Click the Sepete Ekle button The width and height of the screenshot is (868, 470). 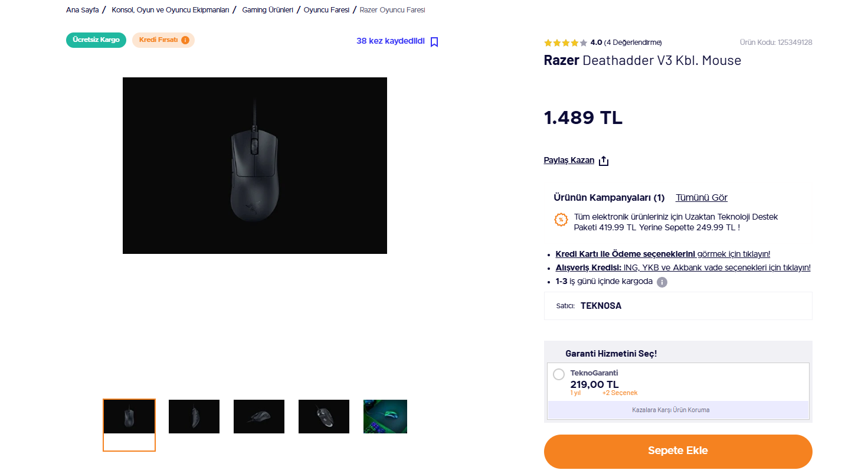(x=678, y=451)
